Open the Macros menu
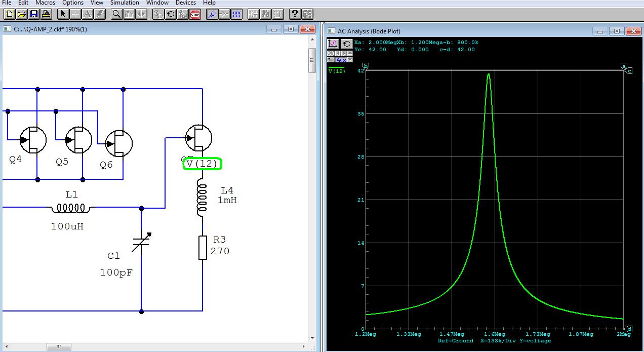644x352 pixels. click(45, 3)
